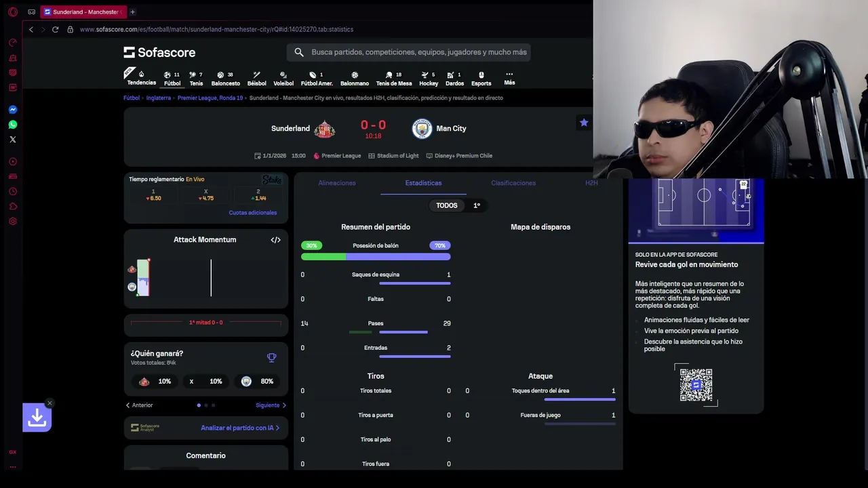
Task: Select the Tenis de Mesa sport icon
Action: tap(394, 79)
